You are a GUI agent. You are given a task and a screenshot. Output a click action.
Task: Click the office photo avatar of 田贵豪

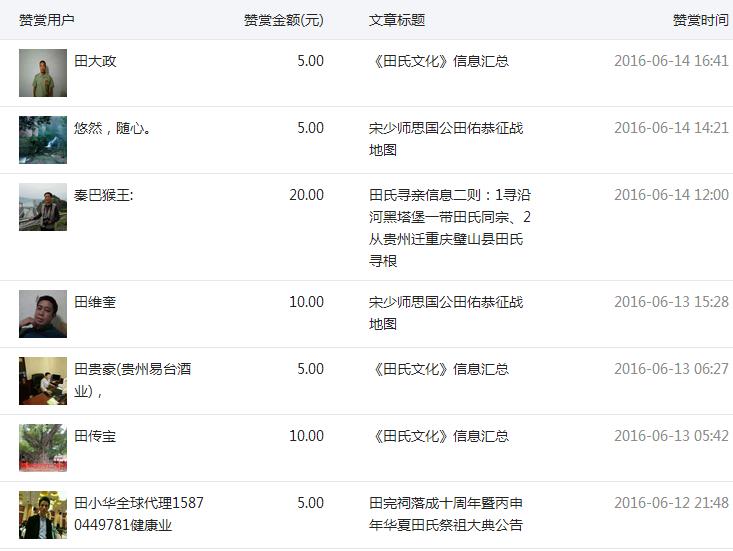(x=43, y=381)
